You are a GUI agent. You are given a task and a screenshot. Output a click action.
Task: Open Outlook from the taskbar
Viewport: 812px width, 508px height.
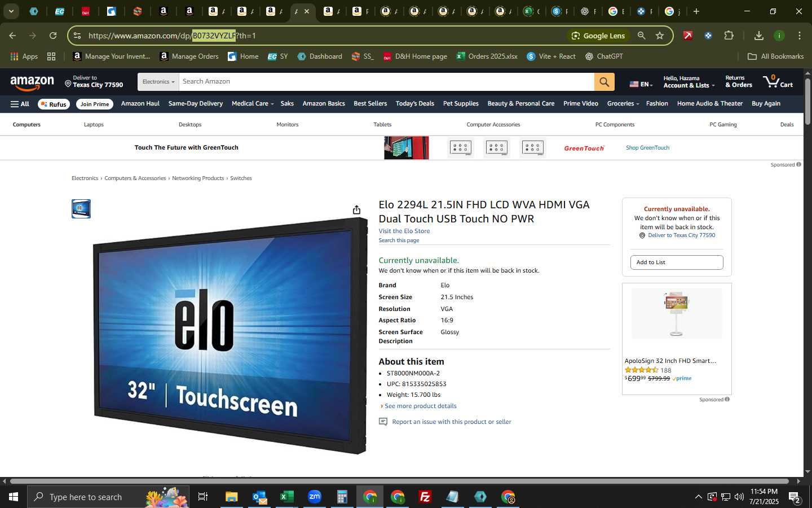click(x=259, y=497)
